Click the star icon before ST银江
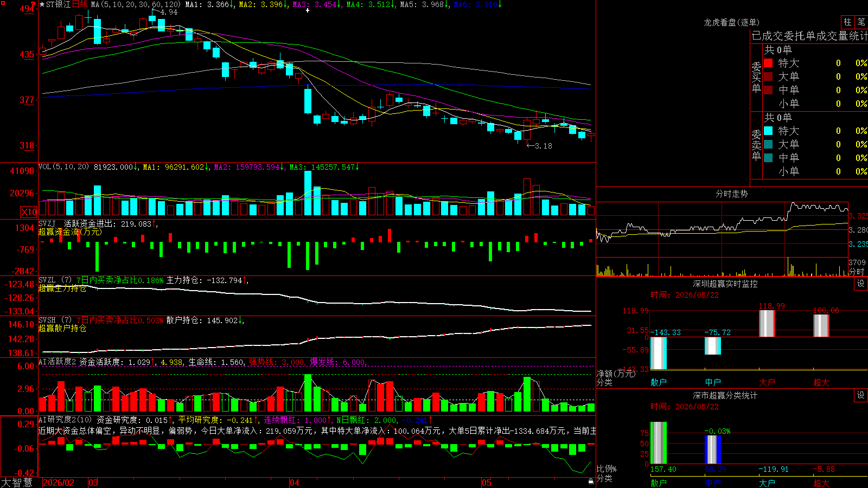Image resolution: width=868 pixels, height=488 pixels. tap(42, 4)
